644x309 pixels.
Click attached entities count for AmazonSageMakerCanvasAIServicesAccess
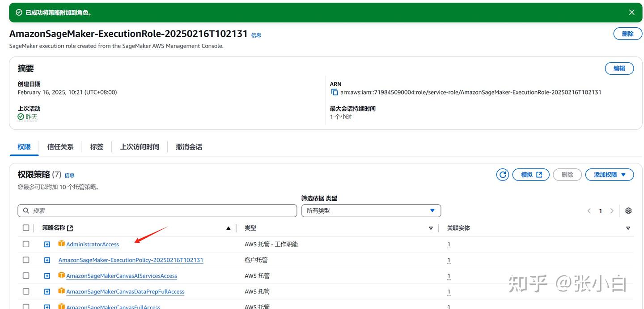pyautogui.click(x=449, y=276)
